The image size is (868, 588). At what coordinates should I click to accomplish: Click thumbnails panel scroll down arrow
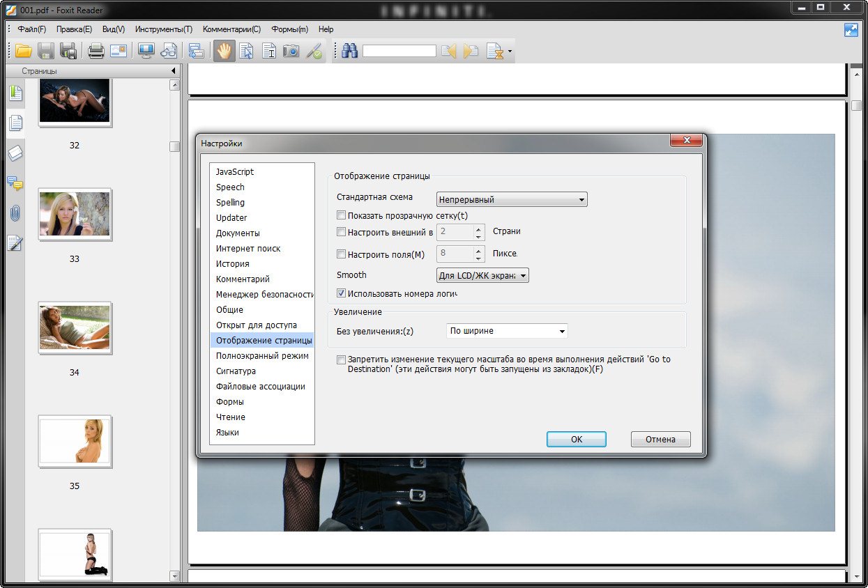[x=174, y=576]
